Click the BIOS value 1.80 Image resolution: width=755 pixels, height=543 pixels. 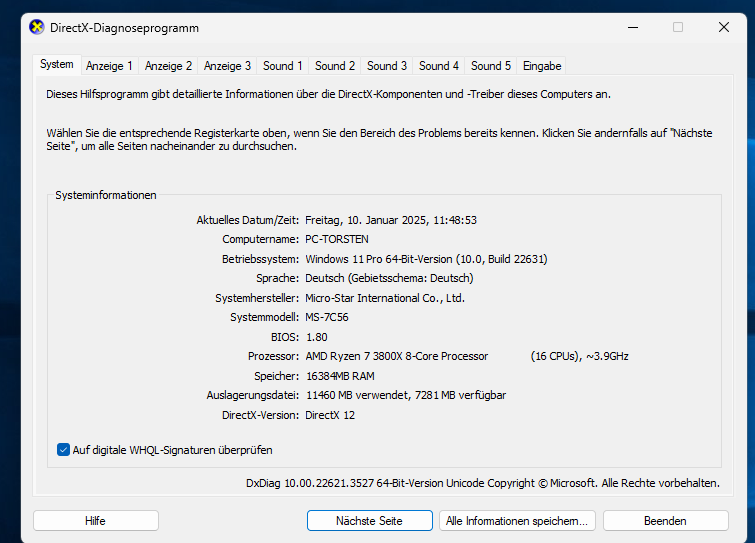click(317, 337)
